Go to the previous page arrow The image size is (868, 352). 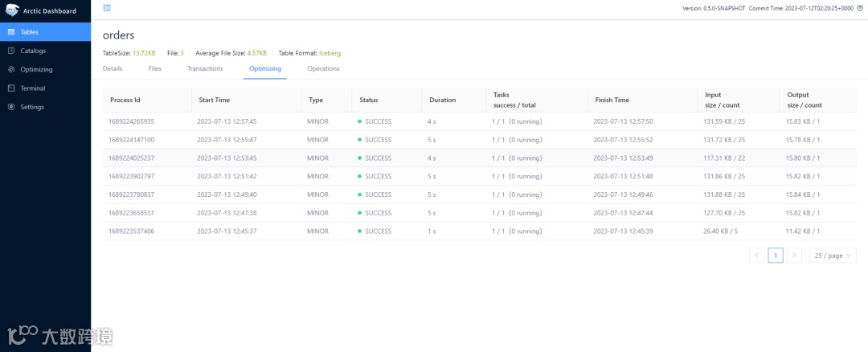coord(756,255)
